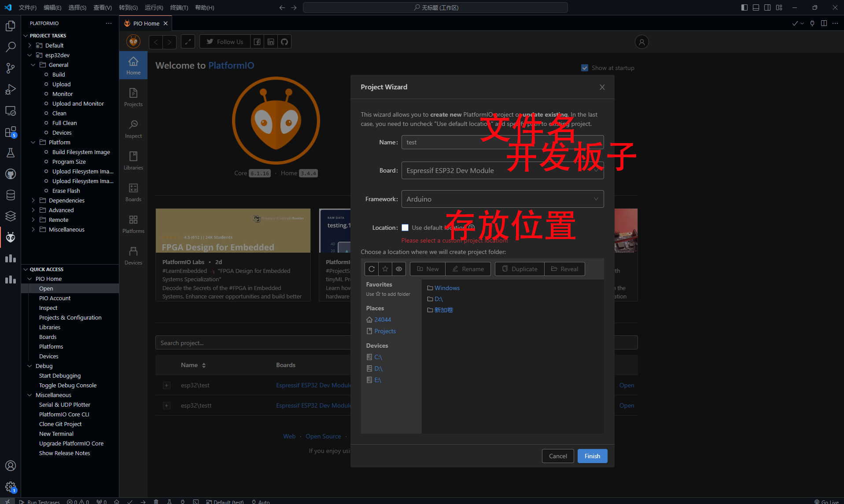The image size is (844, 504).
Task: Click the Facebook icon in PIO toolbar
Action: pos(257,42)
